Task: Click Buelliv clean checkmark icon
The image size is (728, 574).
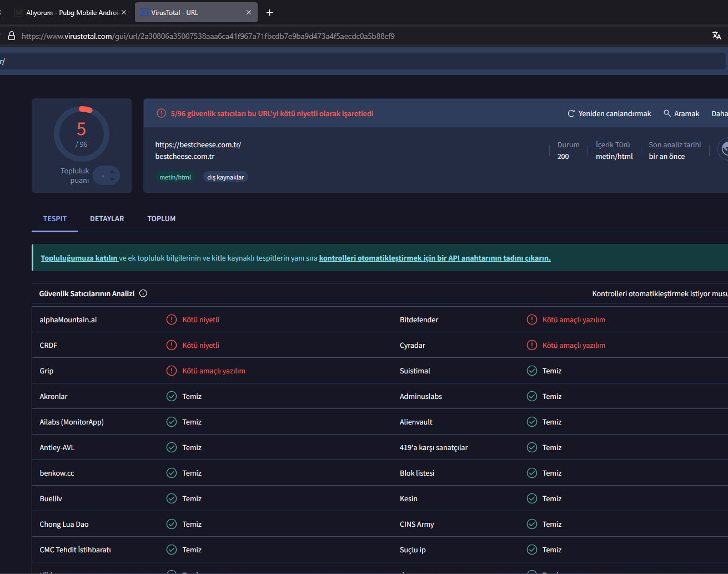Action: point(172,498)
